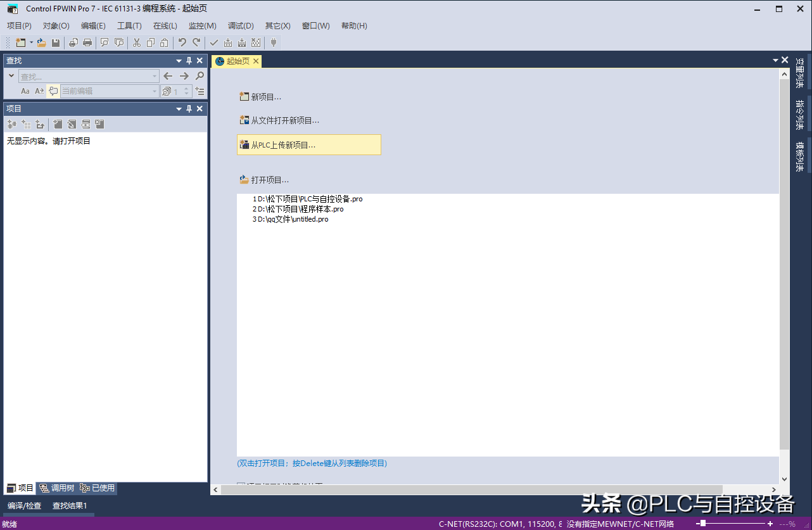
Task: Click the 新项目... link on start page
Action: point(266,97)
